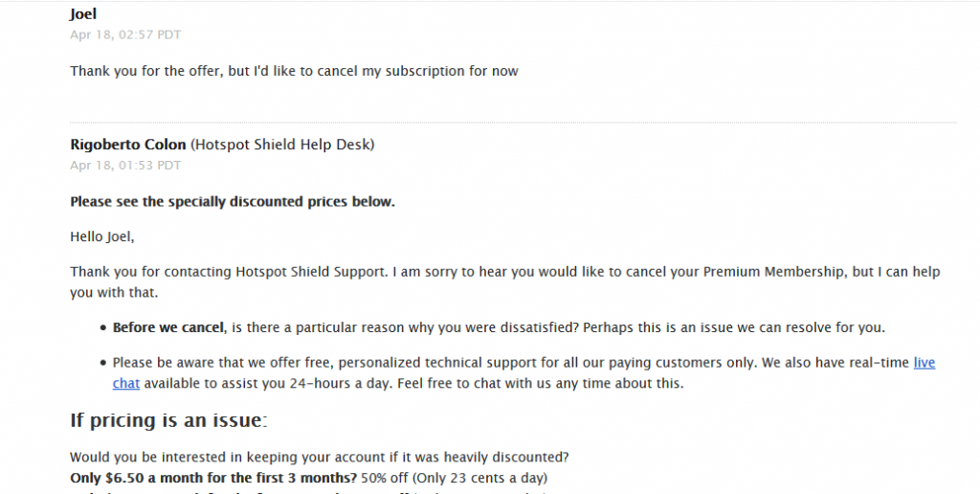980x494 pixels.
Task: Click Joel's cancel my subscription message
Action: point(294,71)
